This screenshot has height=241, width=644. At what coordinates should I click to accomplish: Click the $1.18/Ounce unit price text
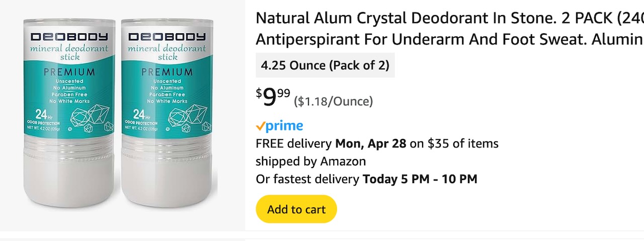pyautogui.click(x=334, y=102)
